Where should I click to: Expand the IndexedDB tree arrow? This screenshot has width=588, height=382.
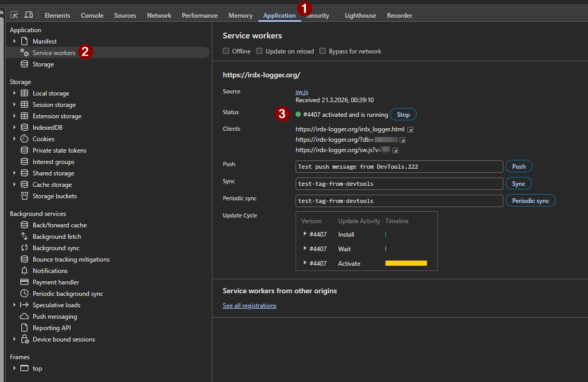pyautogui.click(x=15, y=128)
